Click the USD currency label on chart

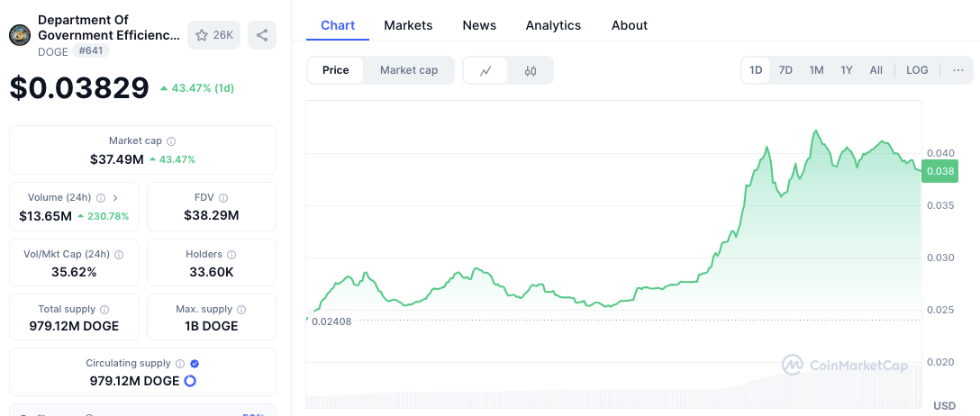coord(944,406)
